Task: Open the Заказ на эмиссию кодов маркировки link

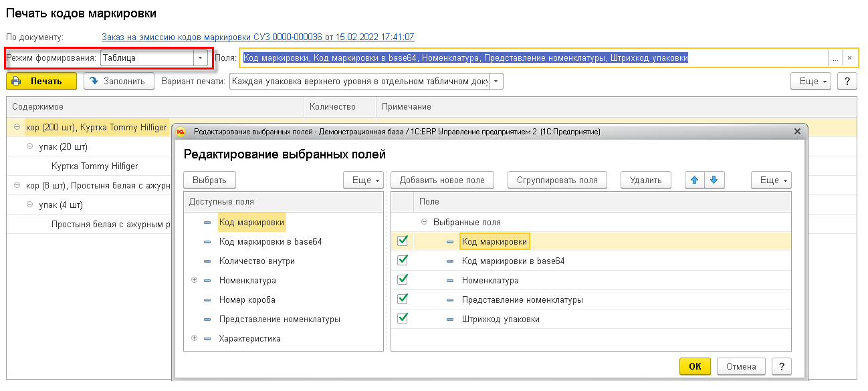Action: [x=257, y=37]
